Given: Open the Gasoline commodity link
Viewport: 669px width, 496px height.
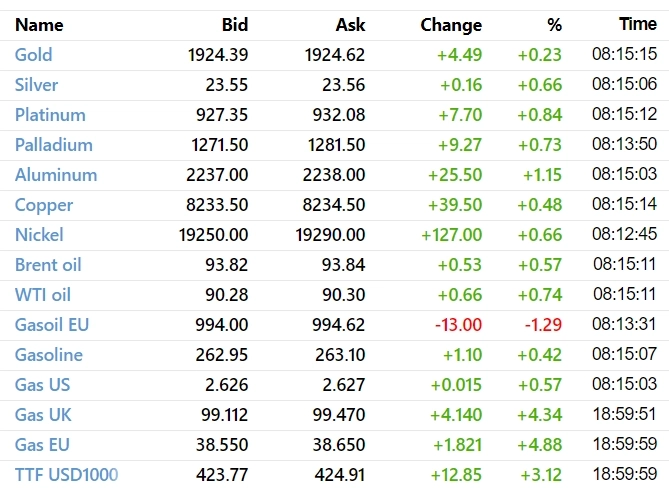Looking at the screenshot, I should click(x=49, y=355).
